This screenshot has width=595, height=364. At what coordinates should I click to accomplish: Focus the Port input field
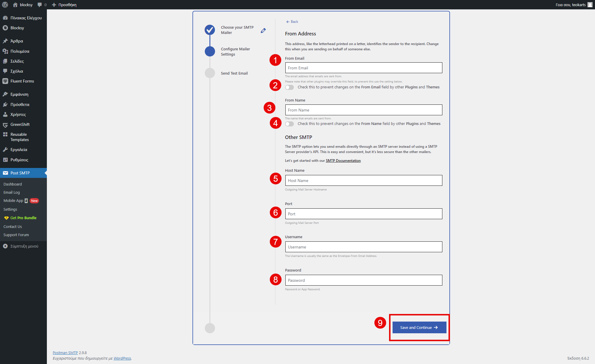click(x=364, y=214)
